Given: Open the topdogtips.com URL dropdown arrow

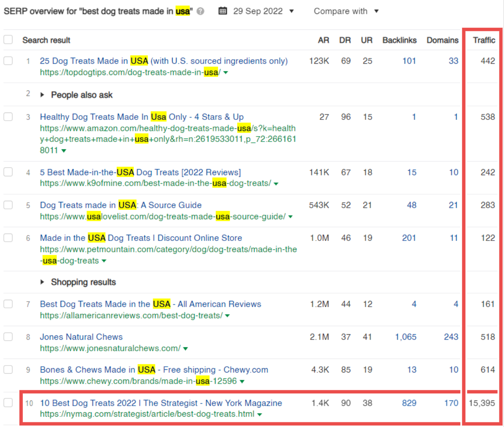Looking at the screenshot, I should 226,73.
